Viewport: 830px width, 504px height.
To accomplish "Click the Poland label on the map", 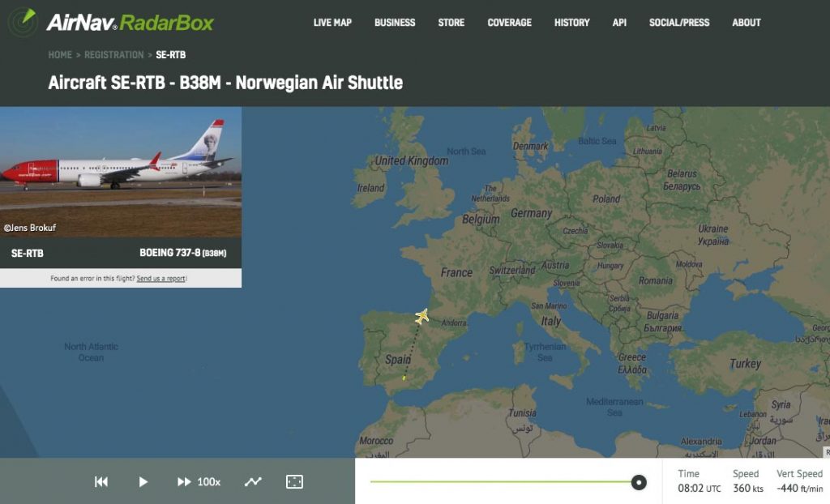I will click(606, 199).
